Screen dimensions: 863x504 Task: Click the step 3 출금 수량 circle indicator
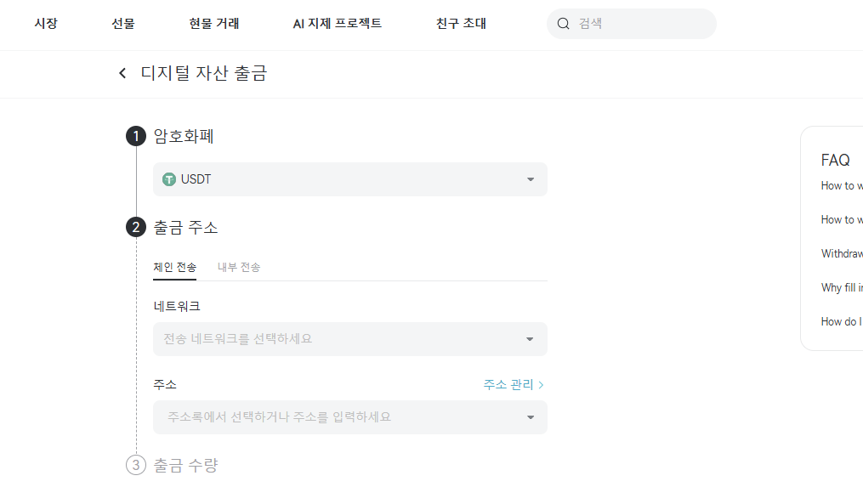pos(136,465)
